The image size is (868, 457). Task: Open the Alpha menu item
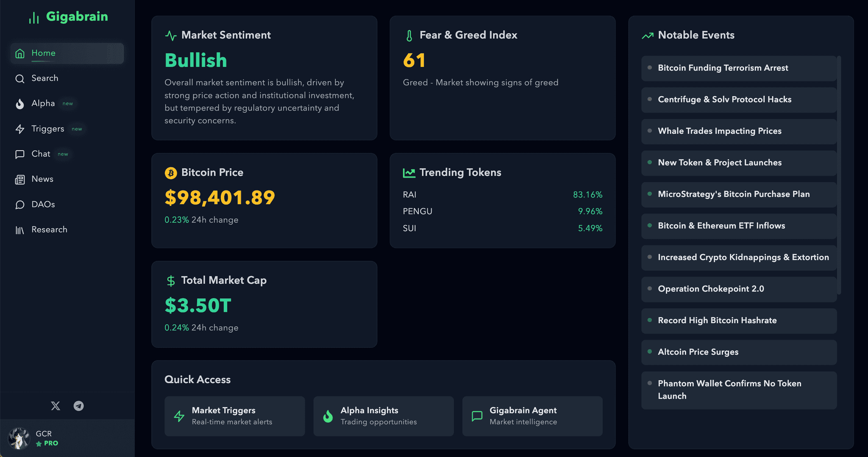point(67,104)
